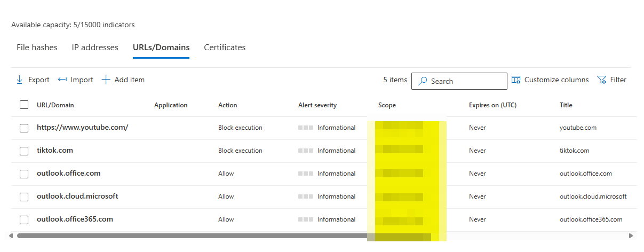
Task: Click the outlook.office365.com title cell
Action: tap(591, 219)
